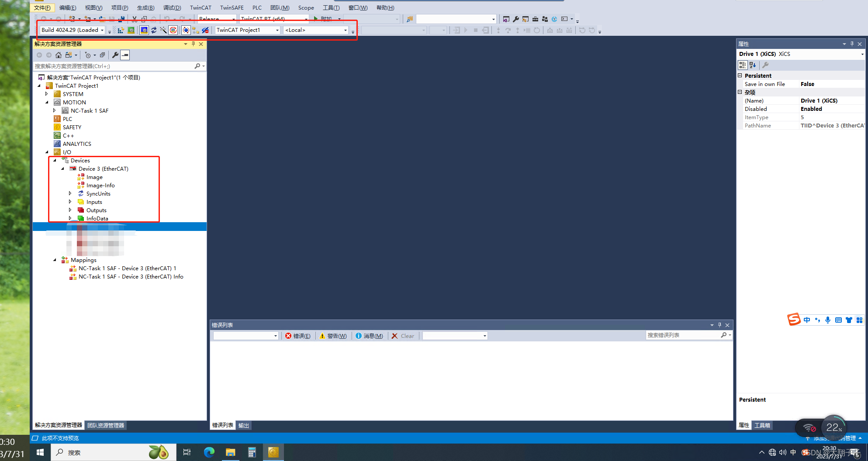868x461 pixels.
Task: Expand Outputs node under Device 3
Action: pos(70,210)
